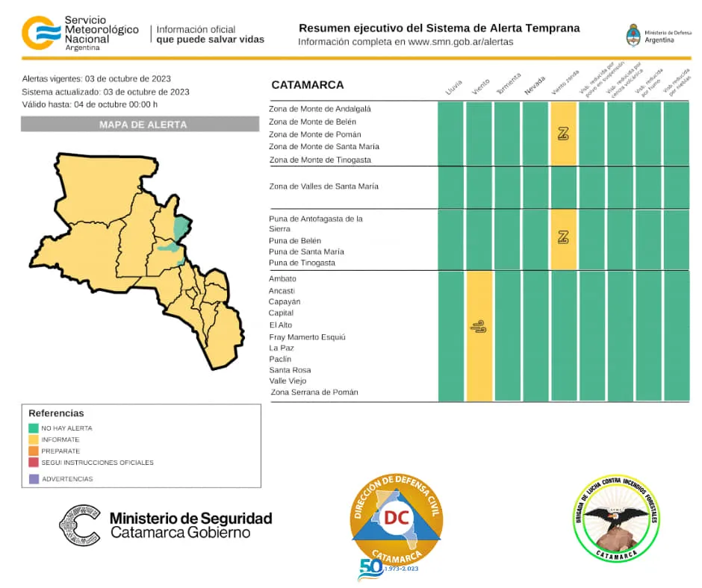Click 'Zona de Monte de Pomán' row
The height and width of the screenshot is (588, 702).
pos(314,134)
